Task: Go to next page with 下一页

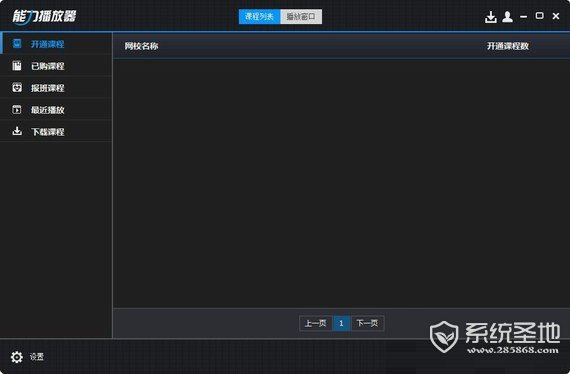Action: pos(368,323)
